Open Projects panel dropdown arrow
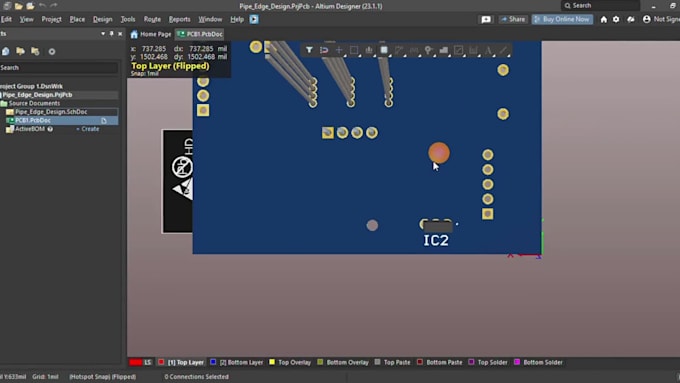Viewport: 680px width, 383px height. [103, 33]
